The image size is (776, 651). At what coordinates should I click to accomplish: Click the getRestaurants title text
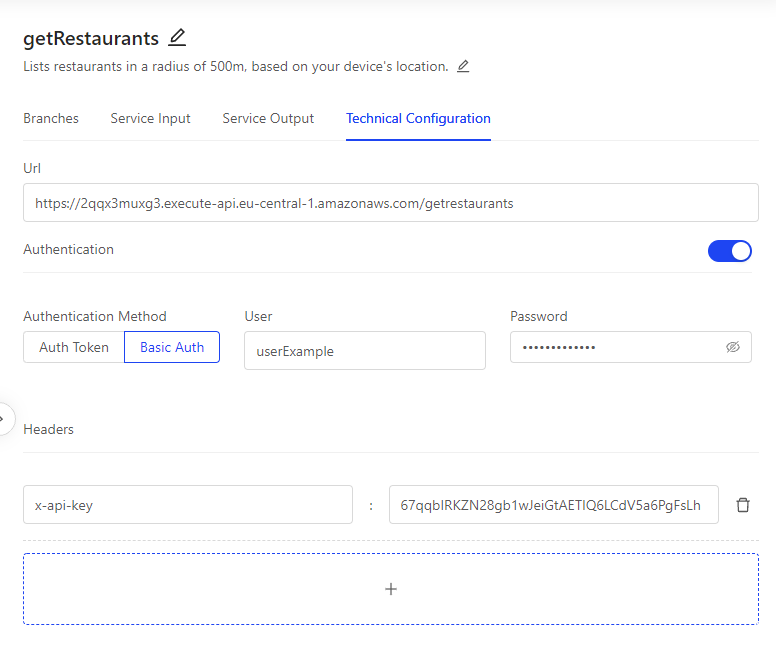pyautogui.click(x=91, y=38)
